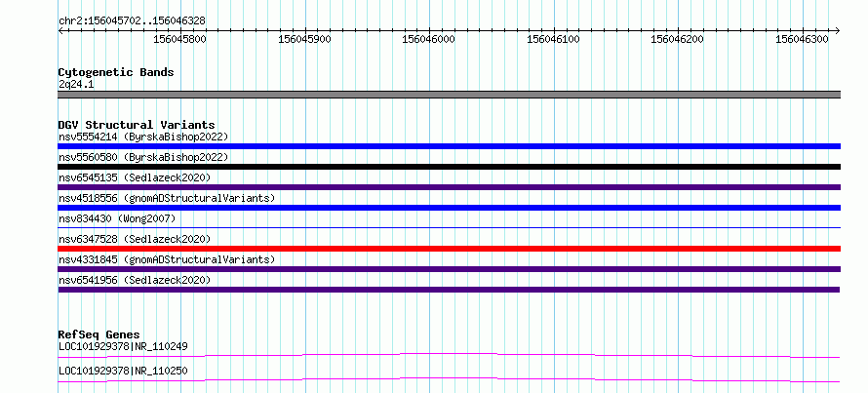Click the nsv6347528 (Sedlazeck2020) label
The width and height of the screenshot is (868, 393).
[135, 239]
